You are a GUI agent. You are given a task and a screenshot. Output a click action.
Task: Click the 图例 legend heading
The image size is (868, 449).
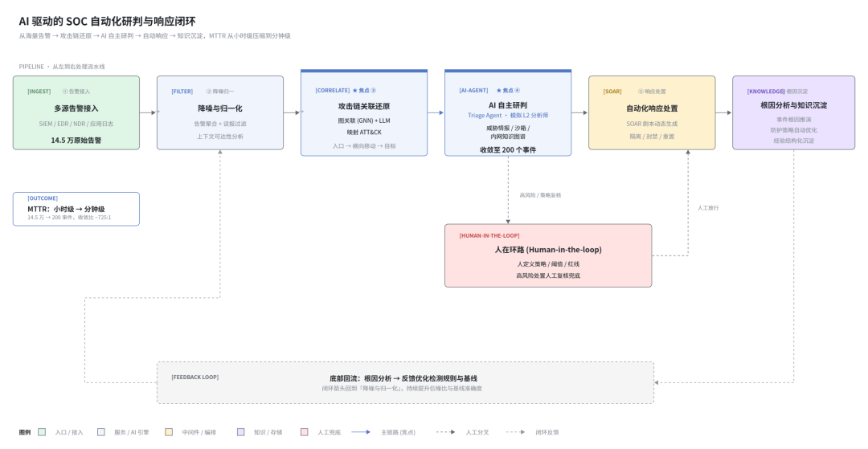pyautogui.click(x=25, y=432)
